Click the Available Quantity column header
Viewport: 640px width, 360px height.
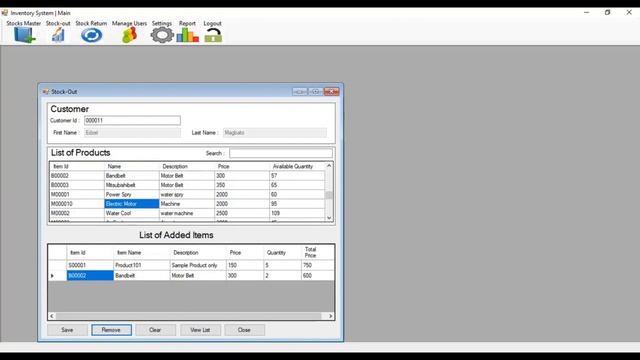tap(297, 166)
